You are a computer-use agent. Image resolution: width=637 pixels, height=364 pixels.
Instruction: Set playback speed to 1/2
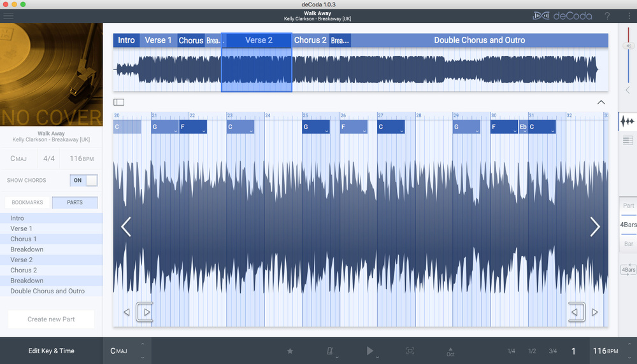532,351
